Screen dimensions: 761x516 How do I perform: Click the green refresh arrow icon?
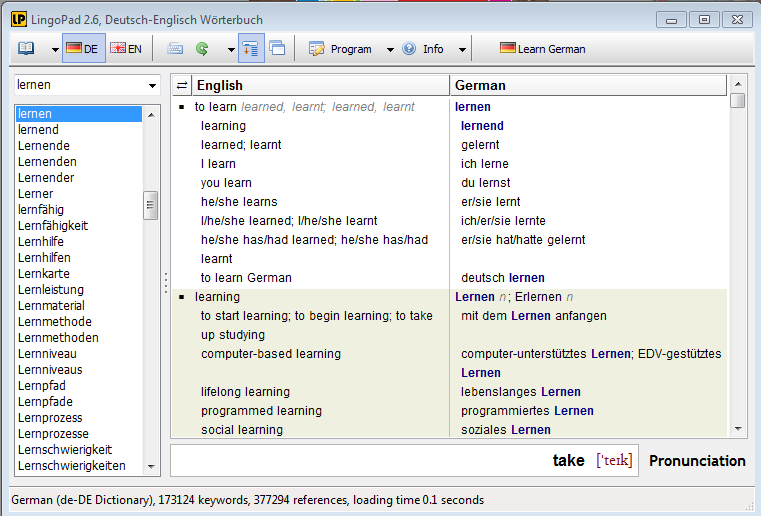[202, 49]
